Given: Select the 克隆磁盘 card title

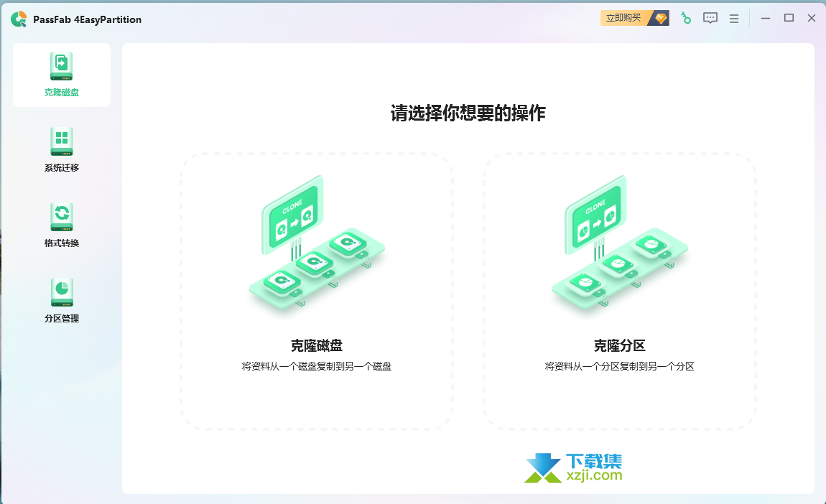Looking at the screenshot, I should click(317, 345).
